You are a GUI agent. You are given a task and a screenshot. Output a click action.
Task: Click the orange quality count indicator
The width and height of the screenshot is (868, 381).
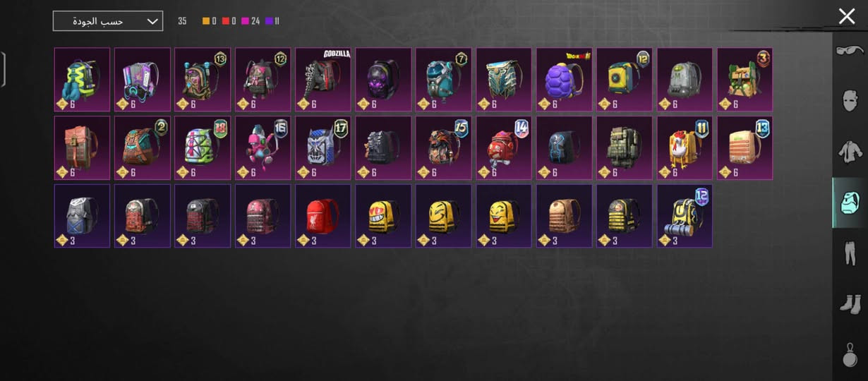click(210, 21)
